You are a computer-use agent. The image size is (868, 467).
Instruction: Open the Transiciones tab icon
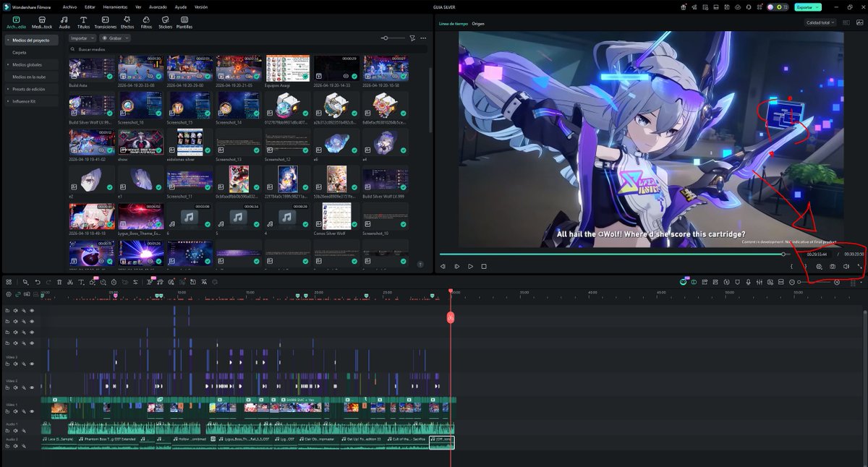tap(106, 22)
